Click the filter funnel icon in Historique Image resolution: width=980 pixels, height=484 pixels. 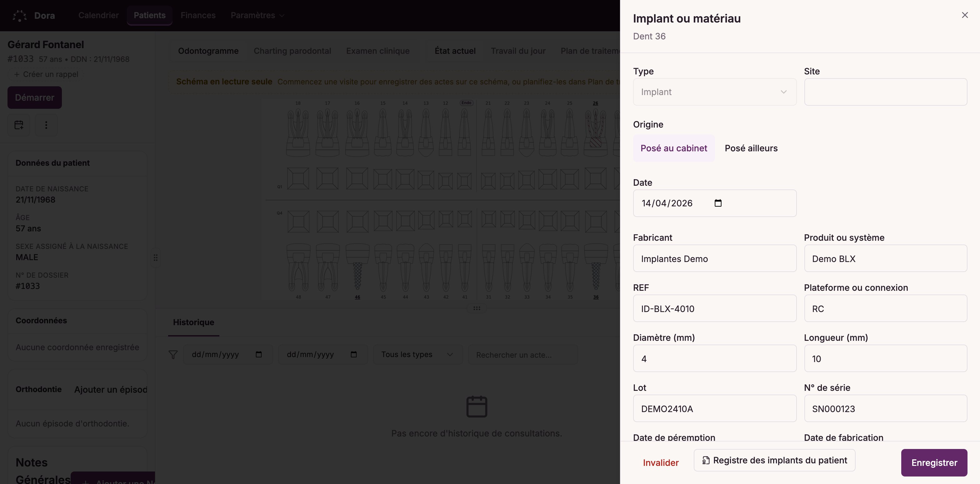(x=173, y=355)
